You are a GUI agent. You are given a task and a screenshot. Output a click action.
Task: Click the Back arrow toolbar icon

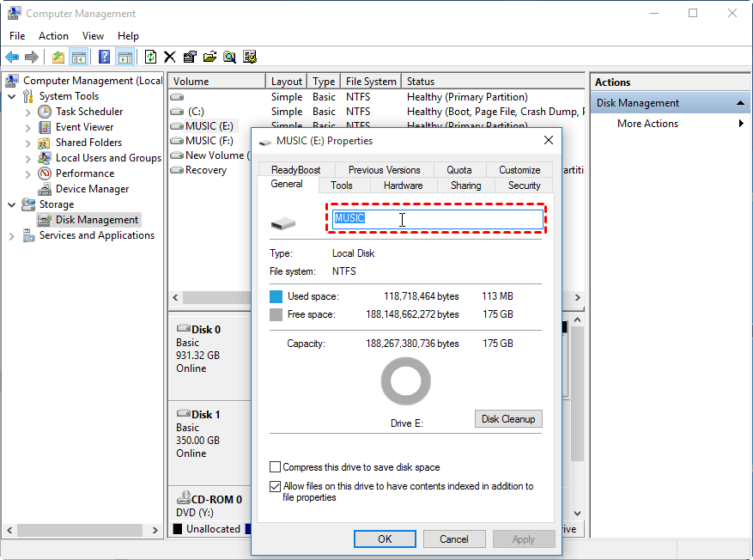[12, 58]
